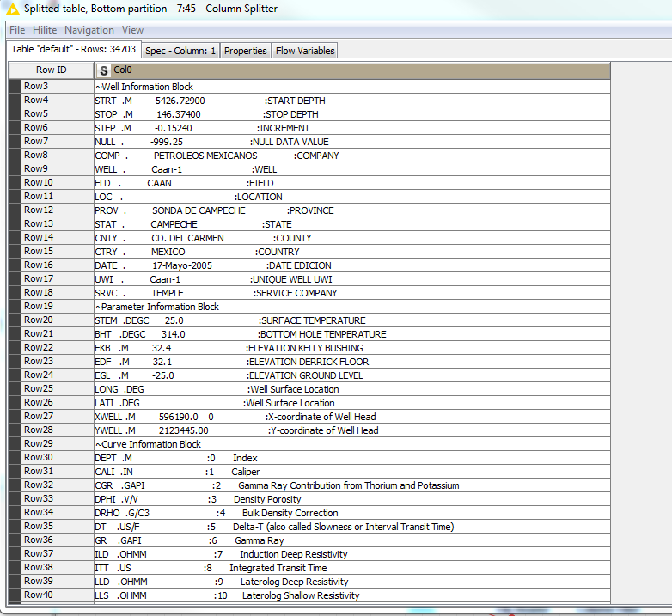
Task: Open the Hilite menu
Action: click(x=45, y=30)
